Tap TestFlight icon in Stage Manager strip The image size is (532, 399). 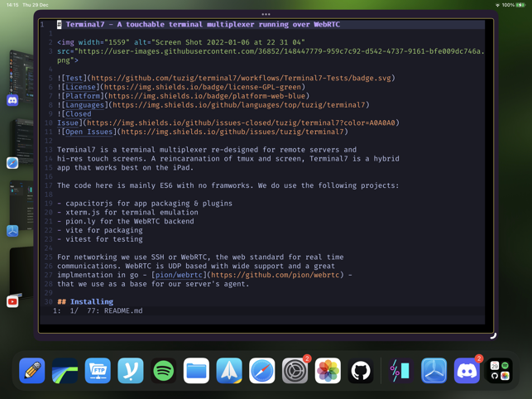pos(12,231)
